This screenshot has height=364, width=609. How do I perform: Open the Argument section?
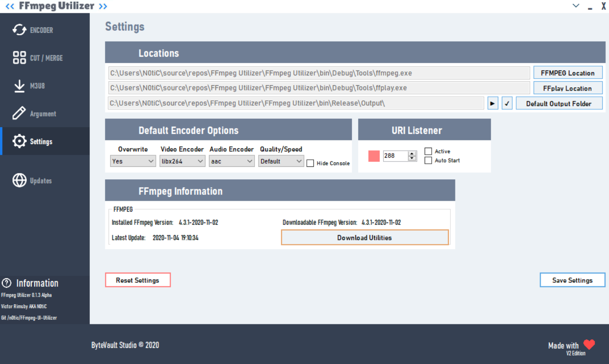tap(45, 113)
